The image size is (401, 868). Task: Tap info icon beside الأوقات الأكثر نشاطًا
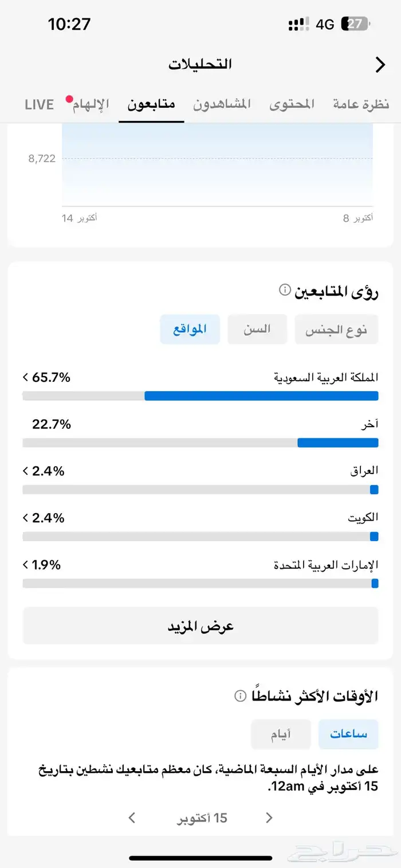(240, 696)
